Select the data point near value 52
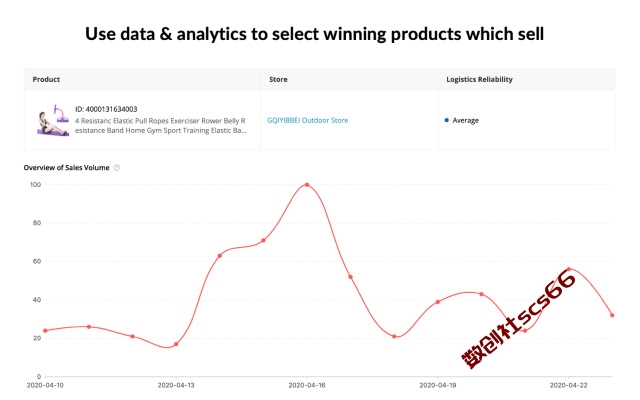The width and height of the screenshot is (640, 400). [351, 277]
